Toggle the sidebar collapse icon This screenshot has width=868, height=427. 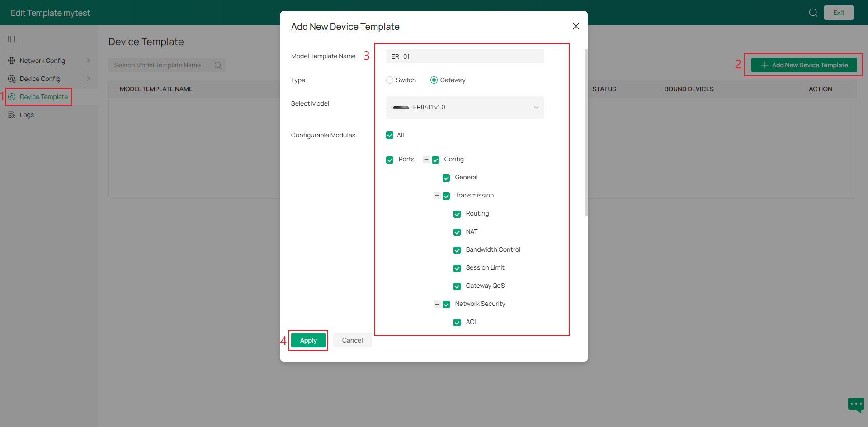point(12,39)
